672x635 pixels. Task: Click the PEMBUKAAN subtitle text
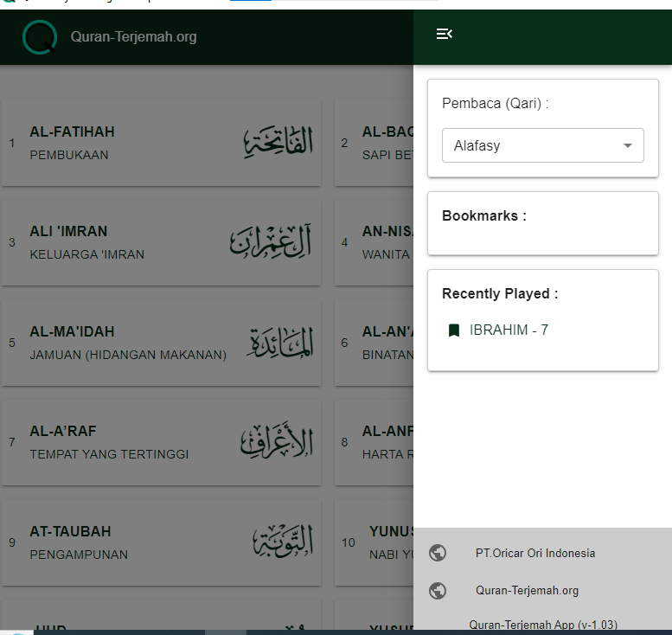coord(69,155)
